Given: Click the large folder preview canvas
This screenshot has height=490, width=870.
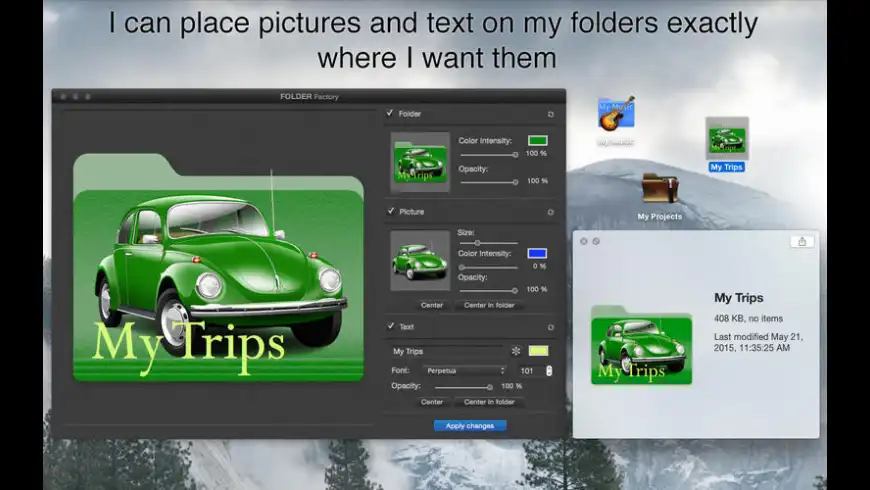Looking at the screenshot, I should [219, 267].
